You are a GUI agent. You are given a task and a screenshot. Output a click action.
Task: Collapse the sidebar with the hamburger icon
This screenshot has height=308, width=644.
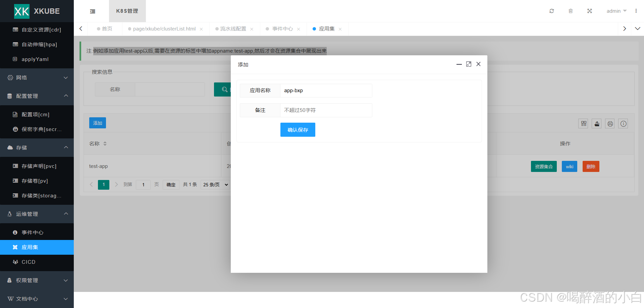[93, 11]
